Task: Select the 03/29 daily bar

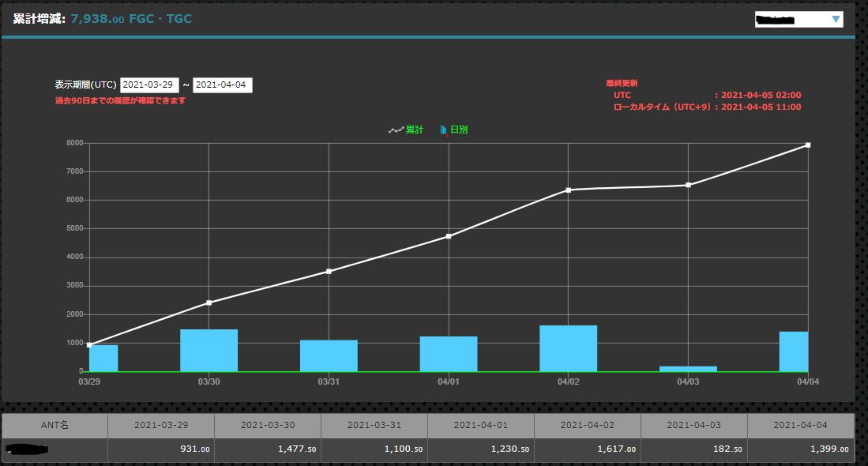Action: click(103, 358)
